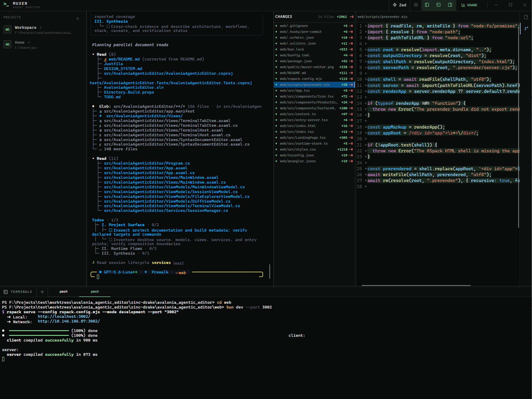Select web/rspack.config.mjs changed file
Screen dimensions: 532x399
314,79
